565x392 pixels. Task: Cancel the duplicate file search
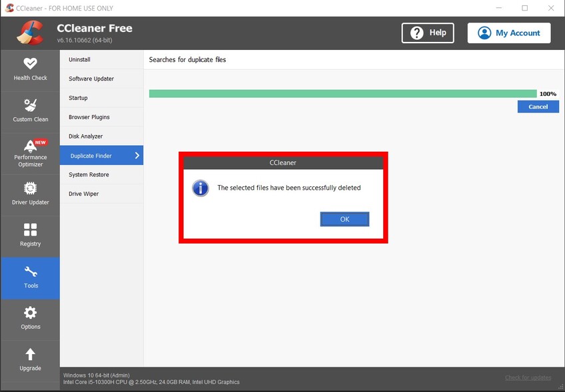pyautogui.click(x=538, y=106)
